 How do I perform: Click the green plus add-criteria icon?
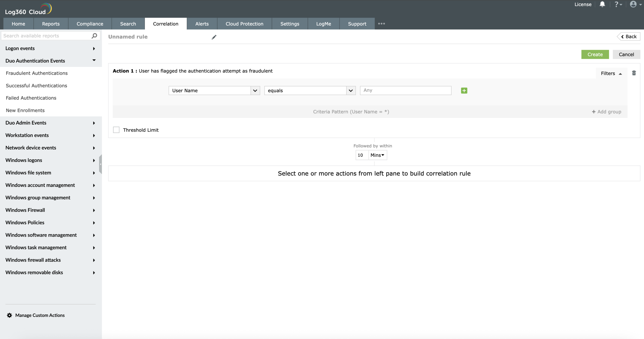point(464,91)
